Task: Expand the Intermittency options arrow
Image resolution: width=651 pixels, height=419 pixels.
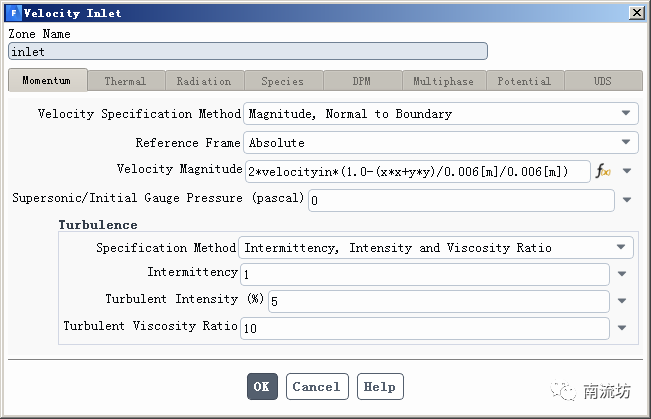Action: coord(622,274)
